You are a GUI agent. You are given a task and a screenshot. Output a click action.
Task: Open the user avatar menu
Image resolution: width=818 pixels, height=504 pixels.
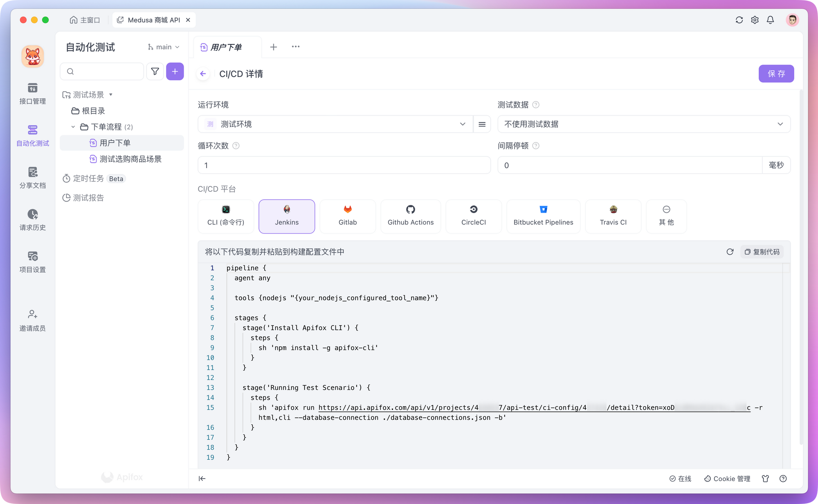click(792, 20)
